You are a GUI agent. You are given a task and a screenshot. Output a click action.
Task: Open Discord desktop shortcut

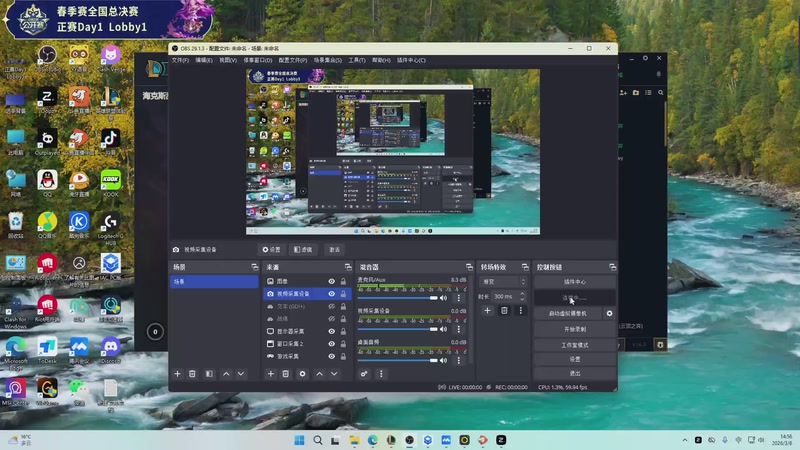point(110,351)
